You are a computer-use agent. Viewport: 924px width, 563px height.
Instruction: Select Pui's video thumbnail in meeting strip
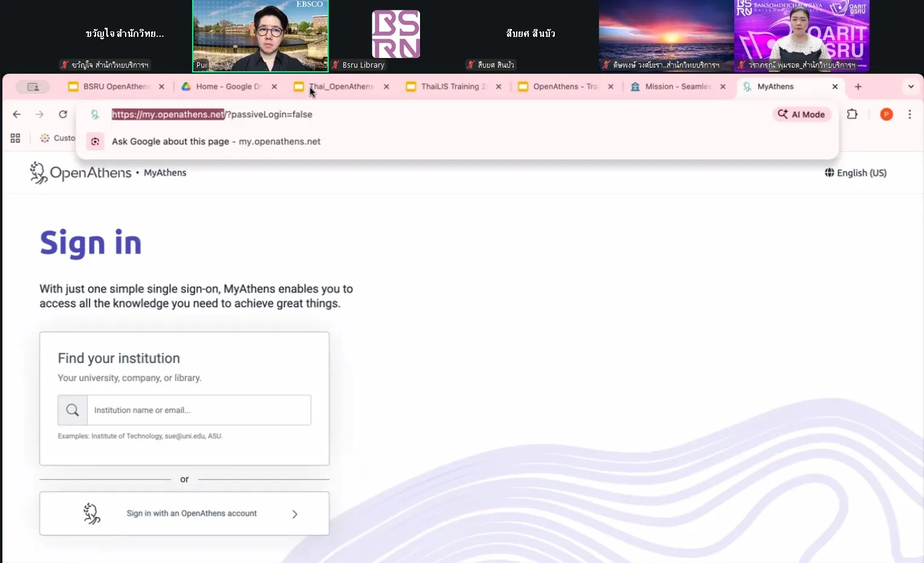260,36
